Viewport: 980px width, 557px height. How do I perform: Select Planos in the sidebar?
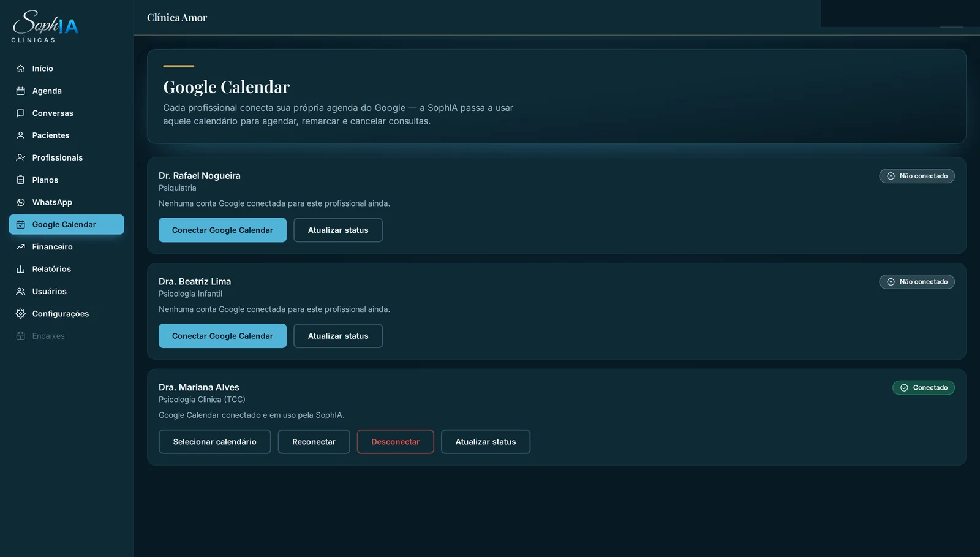[x=67, y=180]
